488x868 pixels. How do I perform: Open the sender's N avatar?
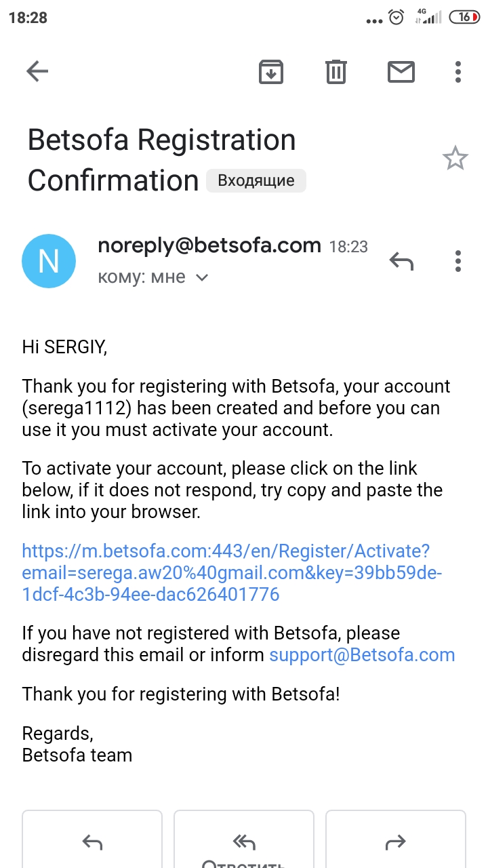tap(49, 261)
